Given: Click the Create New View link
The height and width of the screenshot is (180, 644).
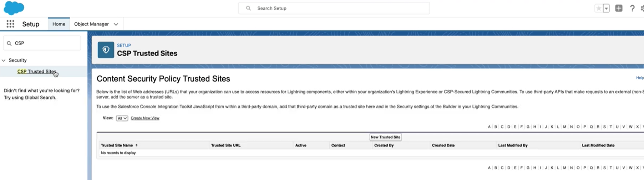Looking at the screenshot, I should point(145,118).
